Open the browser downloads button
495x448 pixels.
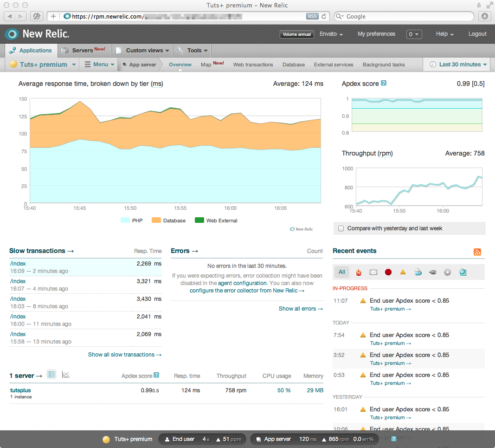click(485, 16)
